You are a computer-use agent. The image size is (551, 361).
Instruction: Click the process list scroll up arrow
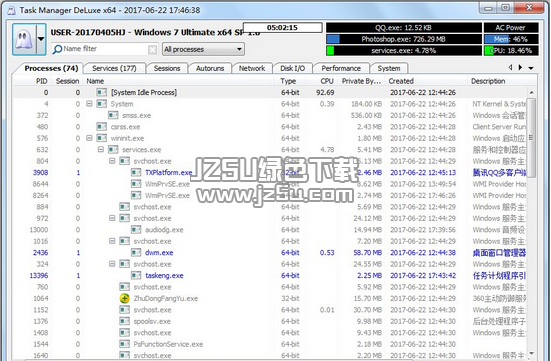click(531, 92)
